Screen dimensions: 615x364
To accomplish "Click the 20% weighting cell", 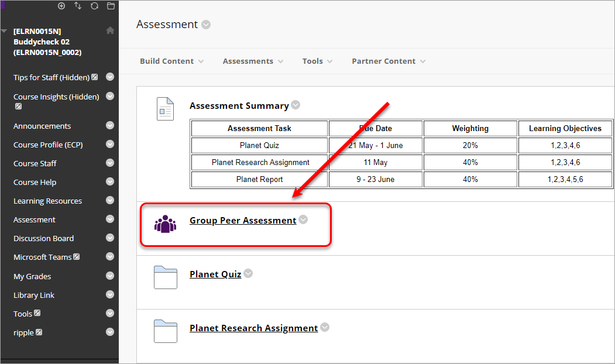I will 470,145.
